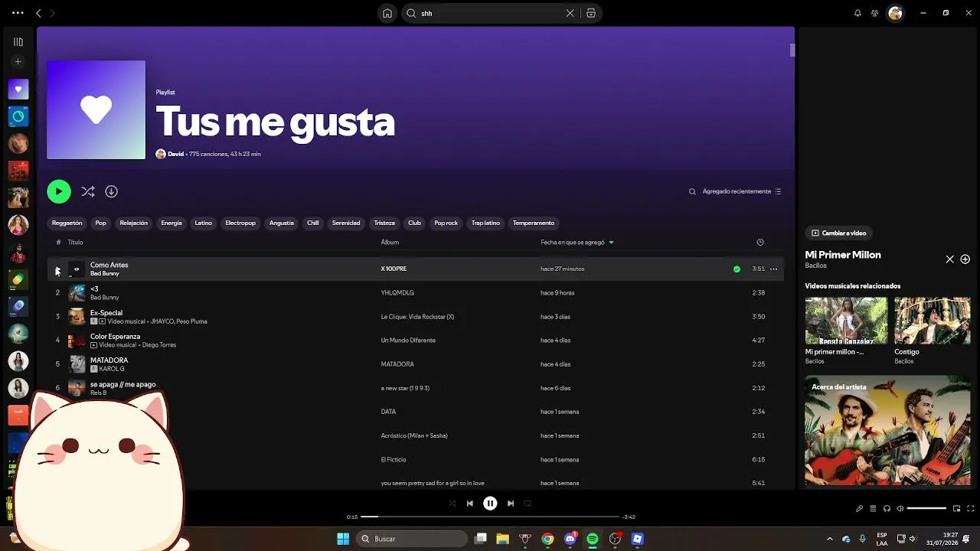Search within the playlist magnifier icon

tap(692, 191)
